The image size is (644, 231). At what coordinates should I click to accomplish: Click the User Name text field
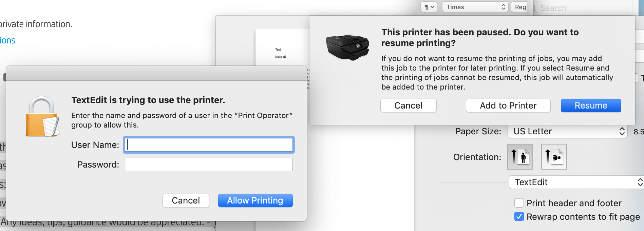pos(209,145)
